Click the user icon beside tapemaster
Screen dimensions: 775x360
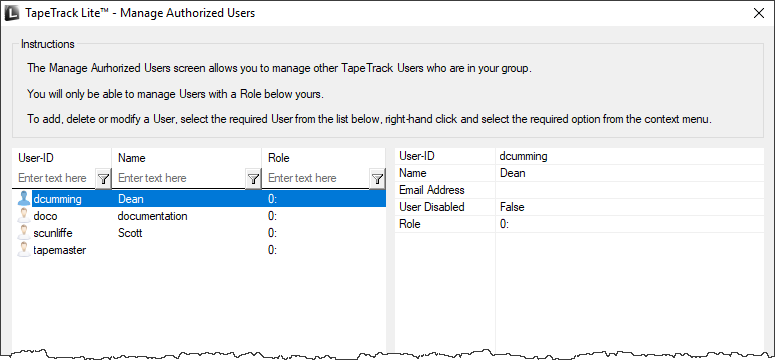(24, 250)
